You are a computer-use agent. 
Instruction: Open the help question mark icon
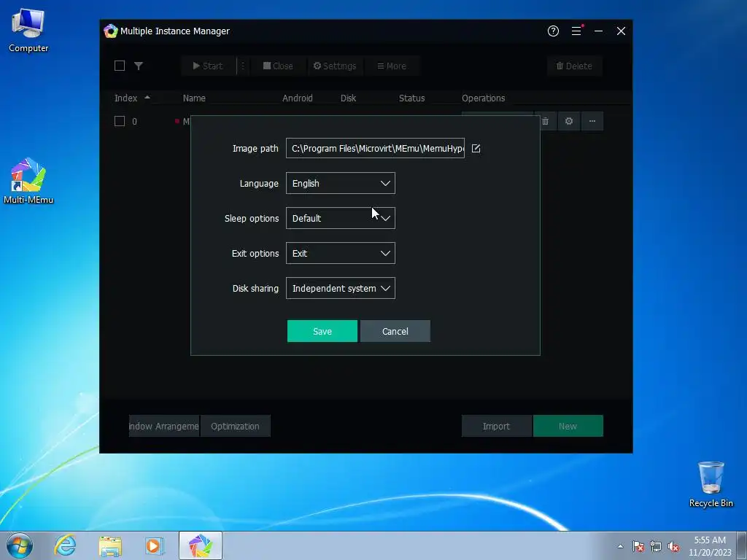coord(553,31)
